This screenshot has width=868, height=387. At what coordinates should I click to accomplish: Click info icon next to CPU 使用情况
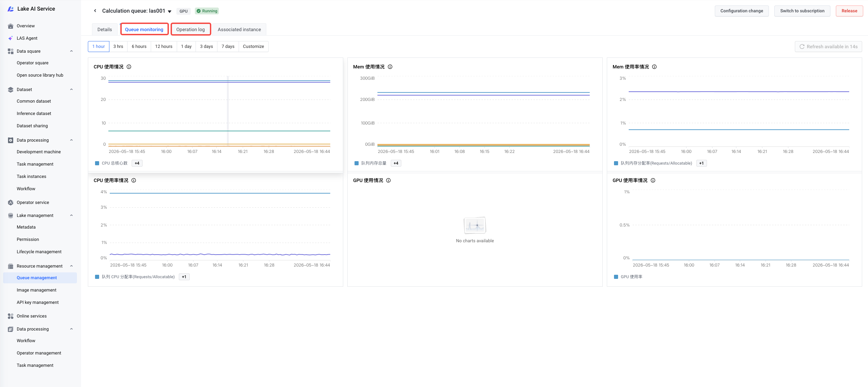coord(129,67)
